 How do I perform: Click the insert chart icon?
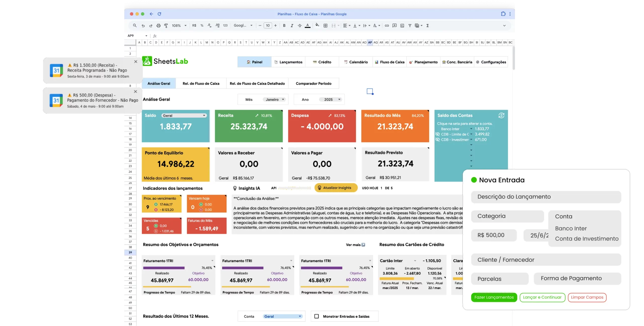402,25
